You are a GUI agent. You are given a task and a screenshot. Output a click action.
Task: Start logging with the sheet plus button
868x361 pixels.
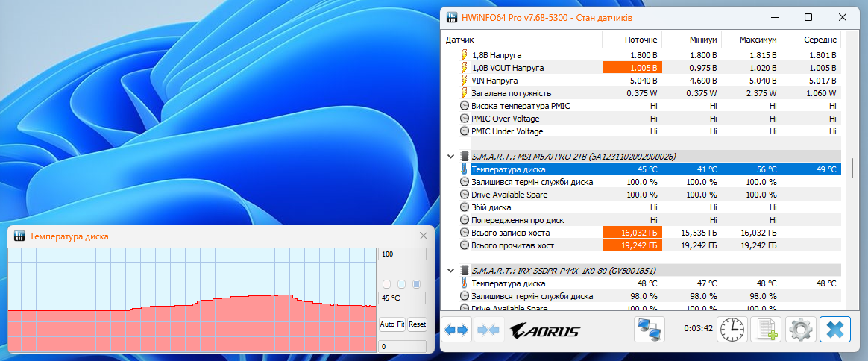[766, 330]
